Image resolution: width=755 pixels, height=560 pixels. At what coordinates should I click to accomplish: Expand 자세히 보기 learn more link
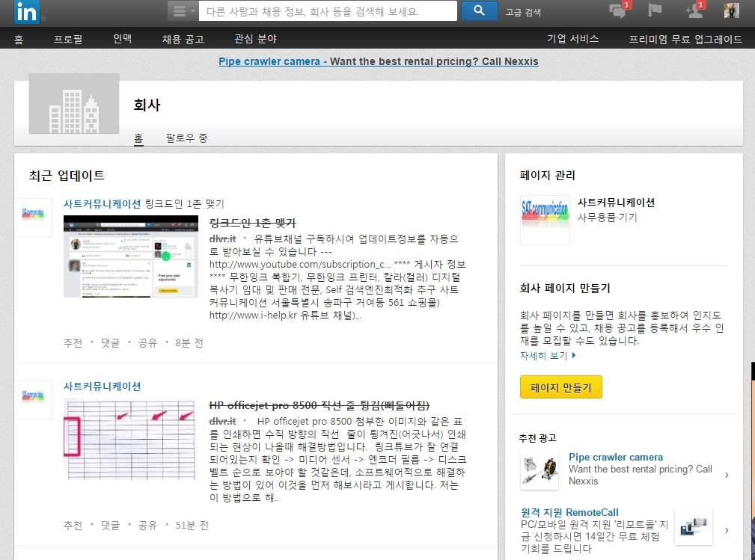(x=548, y=356)
